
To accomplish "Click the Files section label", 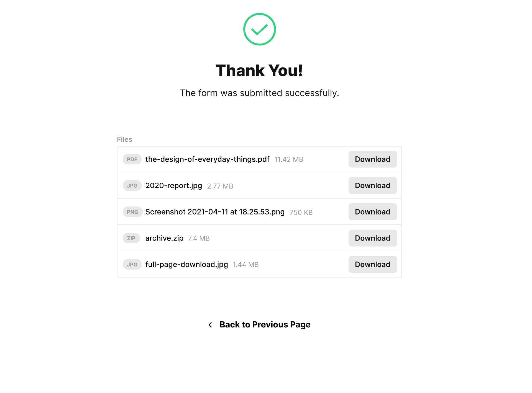I will [124, 139].
